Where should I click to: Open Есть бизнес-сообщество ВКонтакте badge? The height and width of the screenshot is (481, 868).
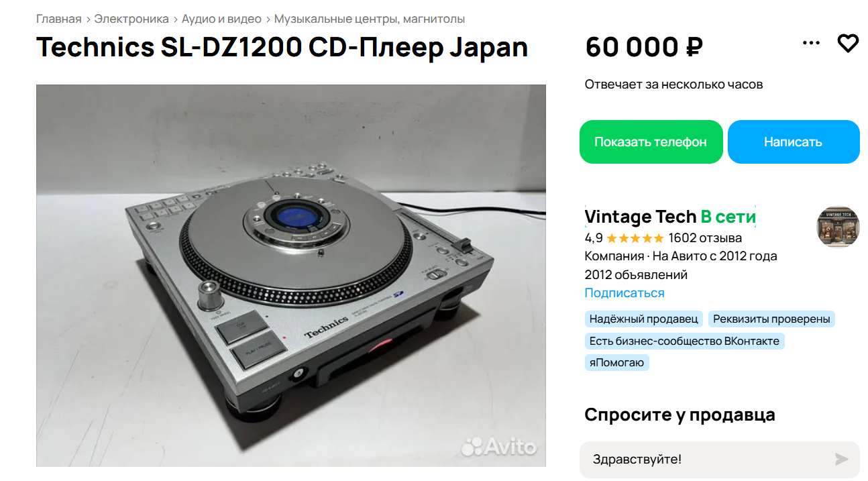click(x=684, y=341)
